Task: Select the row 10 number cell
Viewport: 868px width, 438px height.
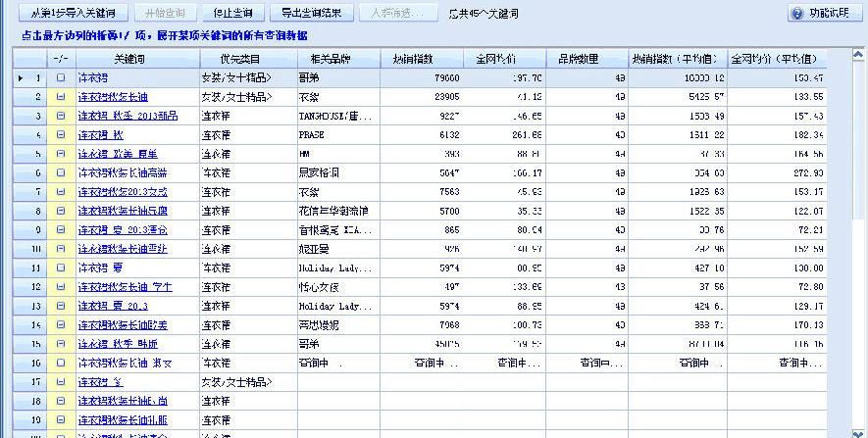Action: (x=36, y=249)
